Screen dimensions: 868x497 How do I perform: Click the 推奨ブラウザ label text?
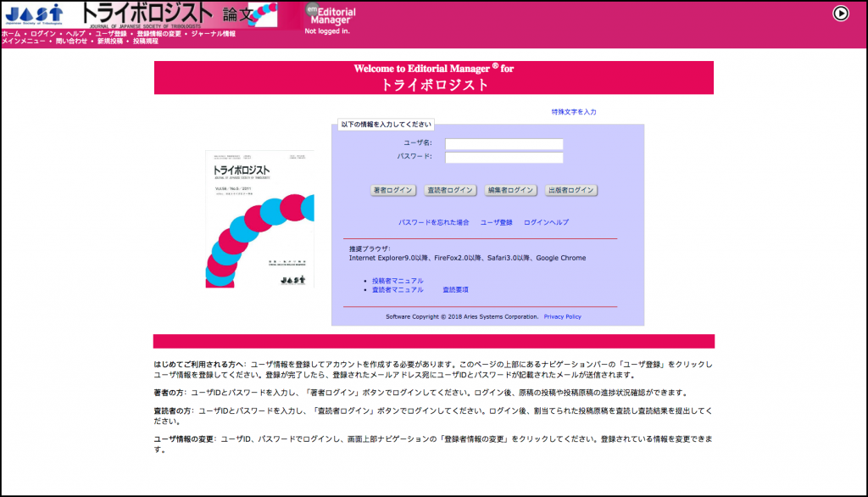pyautogui.click(x=370, y=248)
